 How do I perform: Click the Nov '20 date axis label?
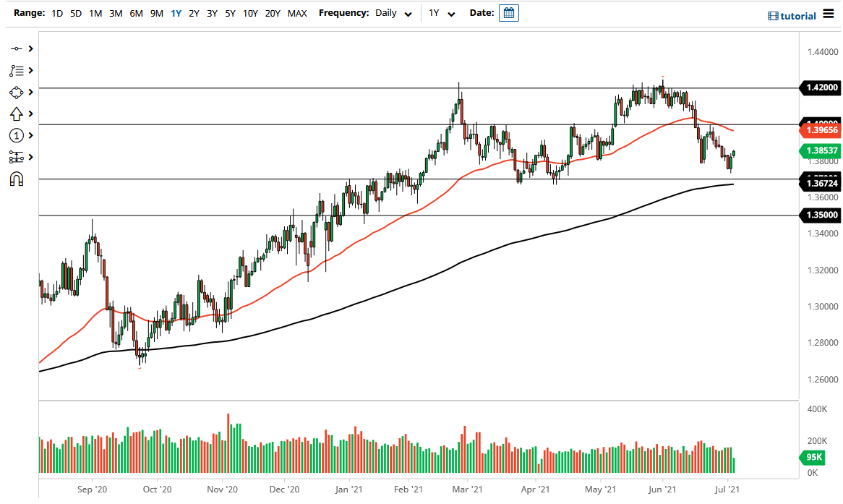point(222,490)
